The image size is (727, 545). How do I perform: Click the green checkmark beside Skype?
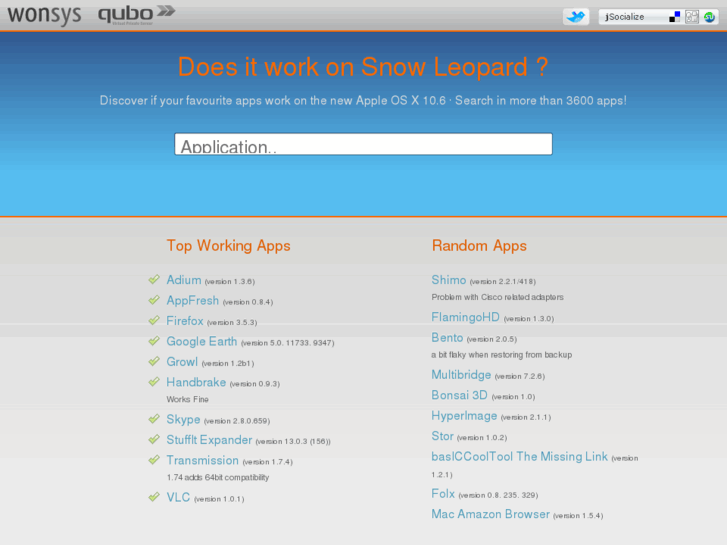[x=154, y=418]
